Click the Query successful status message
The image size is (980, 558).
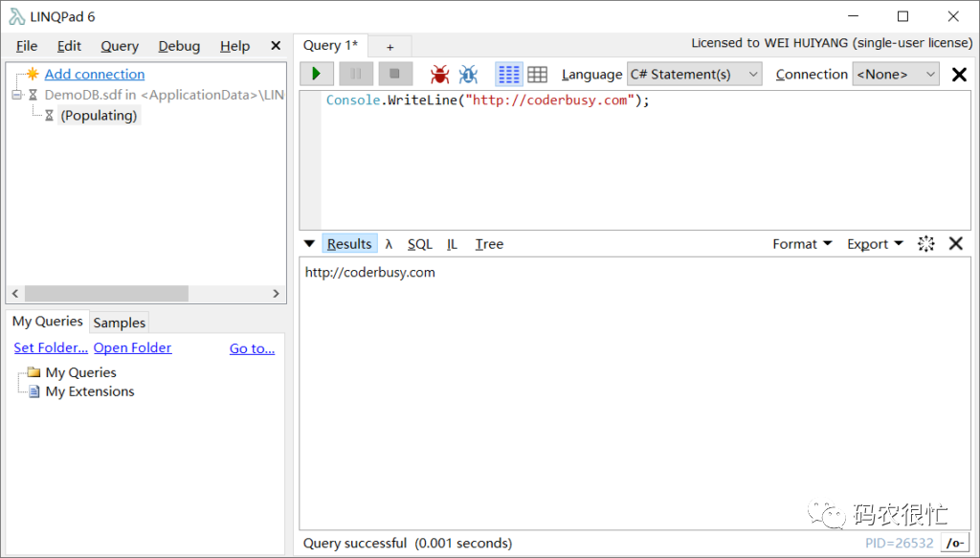coord(408,543)
